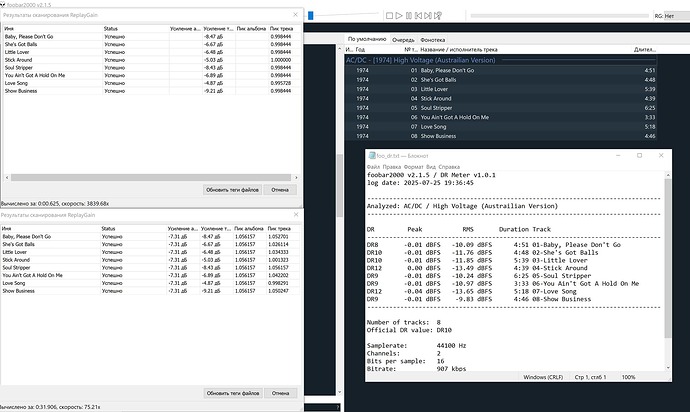The image size is (690, 412).
Task: Select track 02 She's Got Balls in playlist
Action: [501, 80]
